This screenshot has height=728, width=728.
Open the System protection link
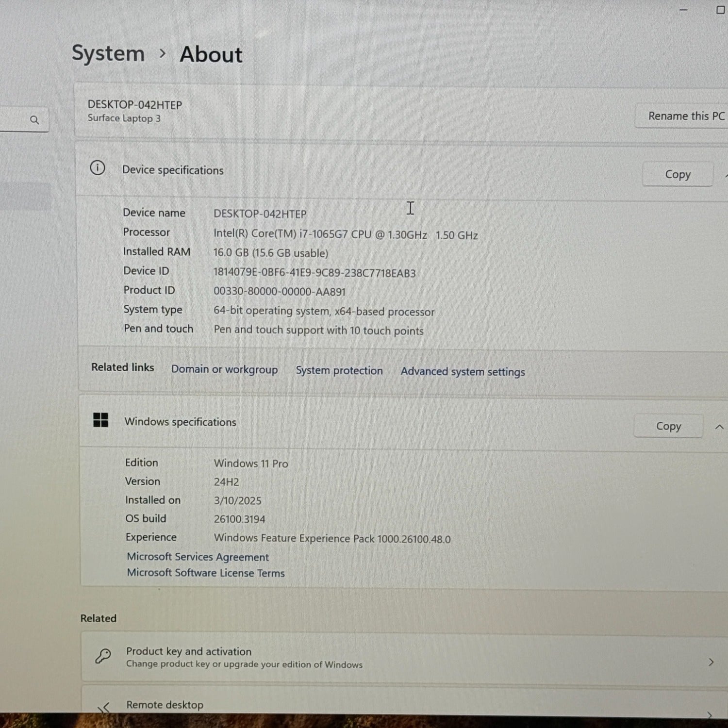click(339, 370)
